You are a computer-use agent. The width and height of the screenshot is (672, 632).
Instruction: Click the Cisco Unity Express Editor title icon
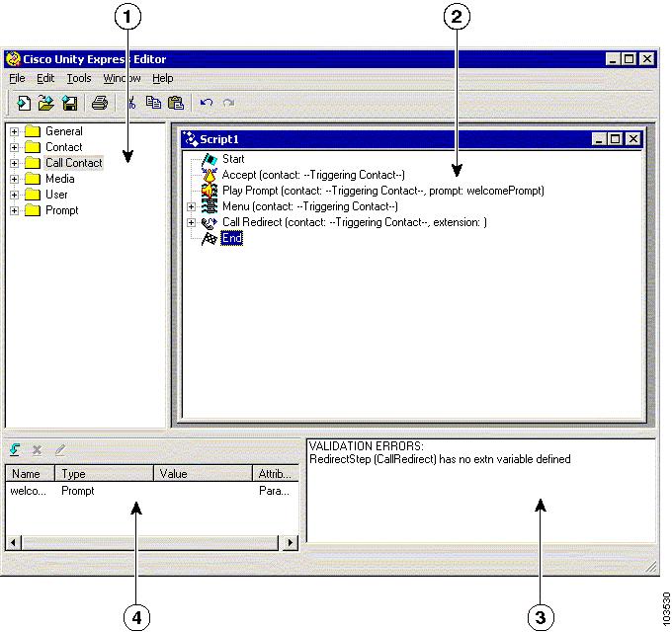pos(13,59)
